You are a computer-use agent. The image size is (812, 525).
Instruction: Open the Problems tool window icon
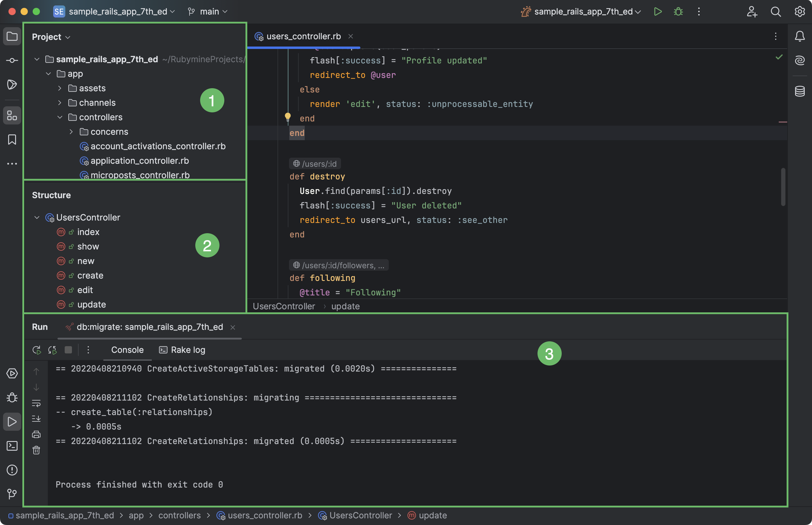tap(12, 470)
